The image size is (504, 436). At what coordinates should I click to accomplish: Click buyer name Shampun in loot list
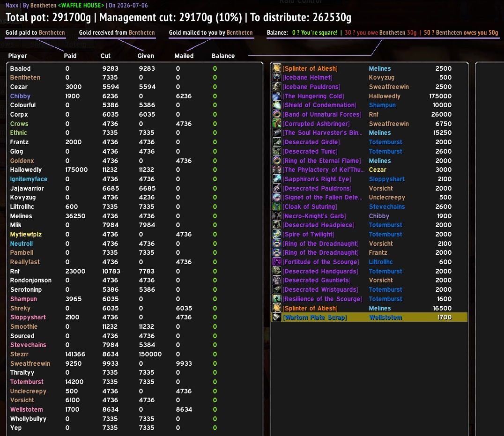click(382, 105)
